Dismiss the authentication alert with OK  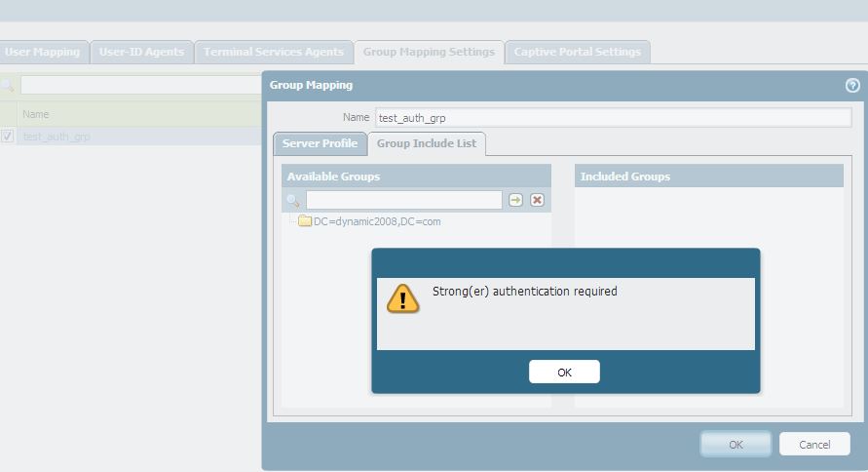click(564, 372)
